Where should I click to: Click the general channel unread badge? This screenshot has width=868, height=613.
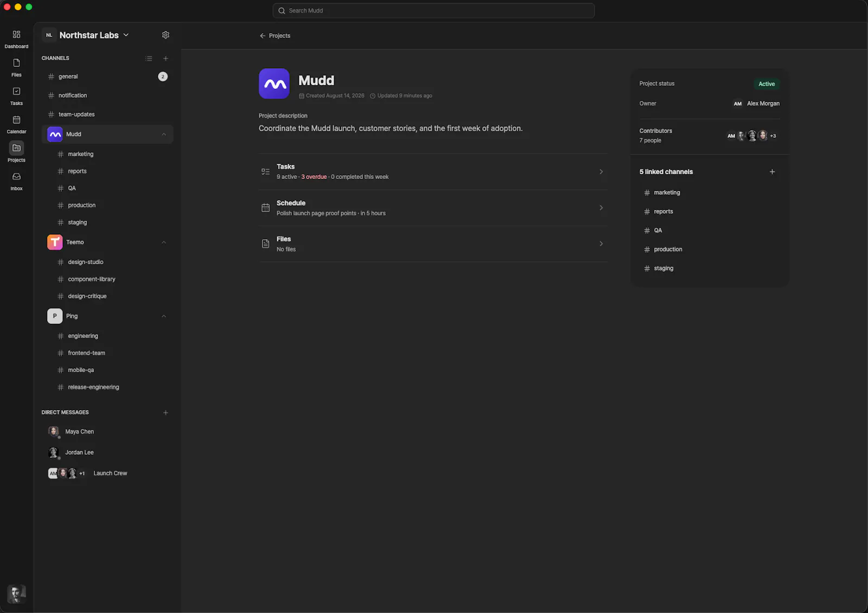click(163, 76)
